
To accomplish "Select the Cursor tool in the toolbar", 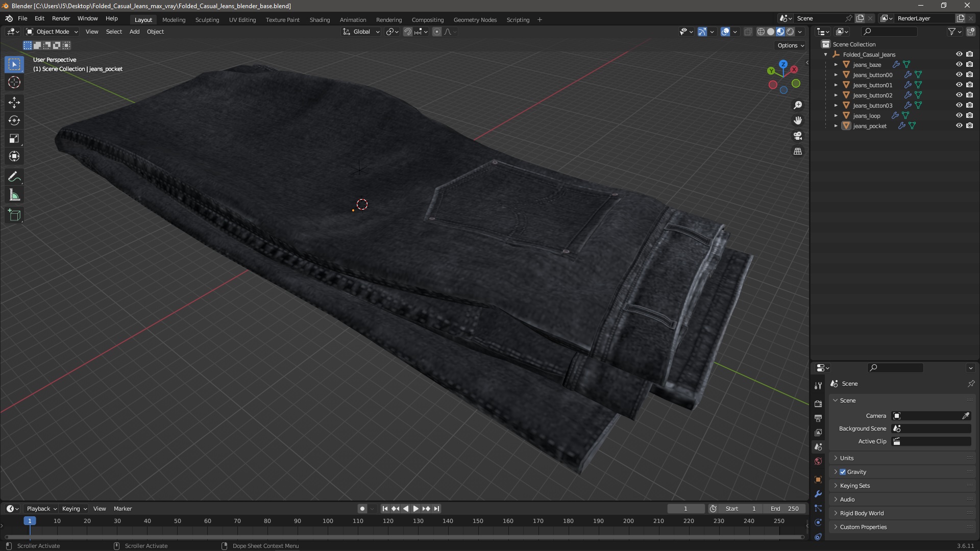I will [14, 82].
